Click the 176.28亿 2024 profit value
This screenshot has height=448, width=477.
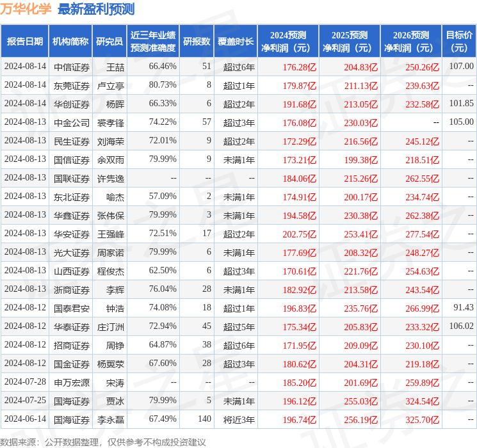[300, 67]
